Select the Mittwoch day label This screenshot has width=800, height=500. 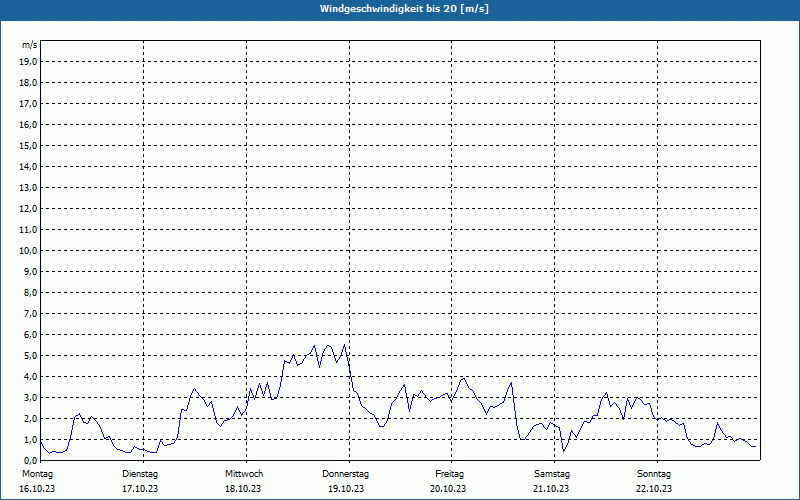pyautogui.click(x=243, y=473)
